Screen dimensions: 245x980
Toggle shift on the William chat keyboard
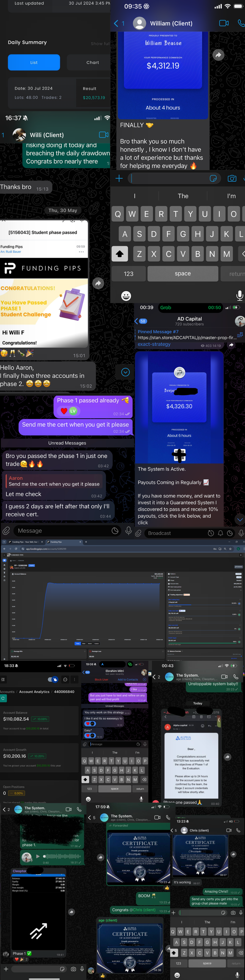120,254
